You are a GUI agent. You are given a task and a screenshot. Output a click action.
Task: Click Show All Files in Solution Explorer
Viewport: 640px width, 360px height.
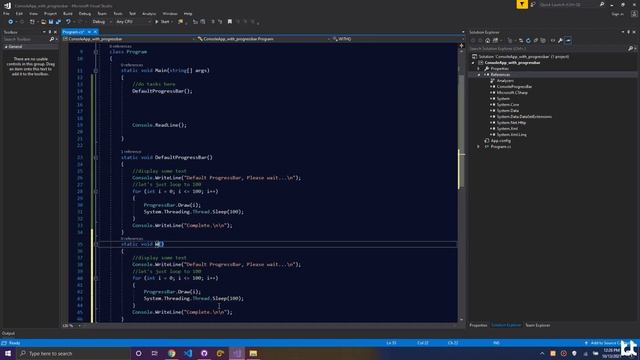point(543,40)
